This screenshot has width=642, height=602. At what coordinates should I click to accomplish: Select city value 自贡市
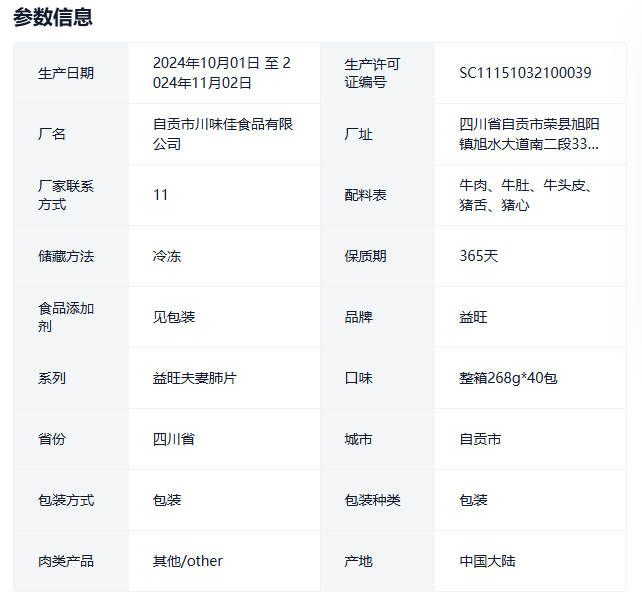[x=480, y=439]
